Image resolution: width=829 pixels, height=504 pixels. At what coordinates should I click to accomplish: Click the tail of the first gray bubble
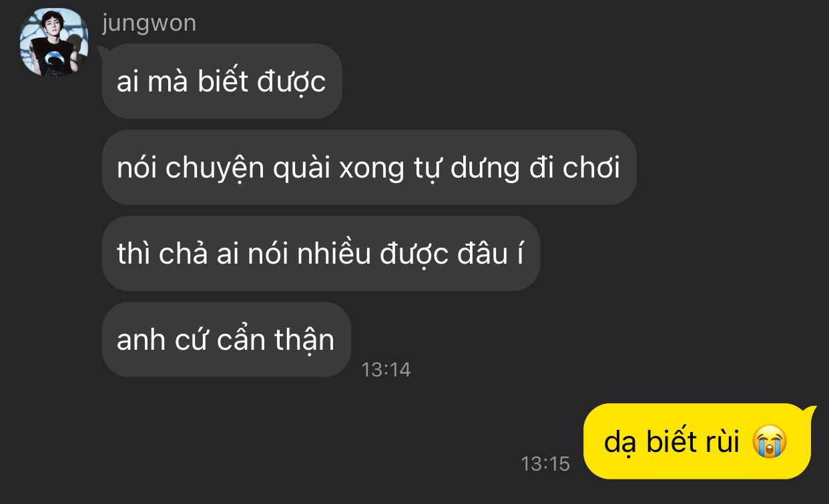pyautogui.click(x=104, y=50)
